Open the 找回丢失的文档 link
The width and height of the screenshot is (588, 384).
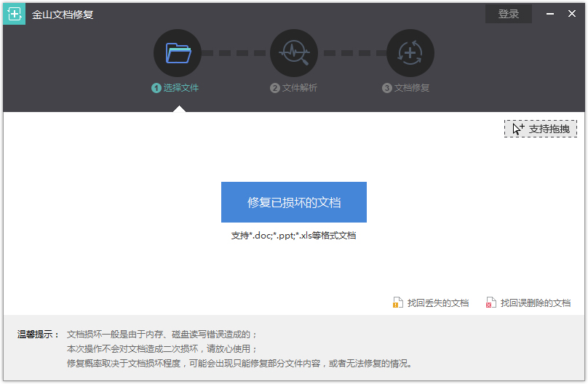click(438, 303)
